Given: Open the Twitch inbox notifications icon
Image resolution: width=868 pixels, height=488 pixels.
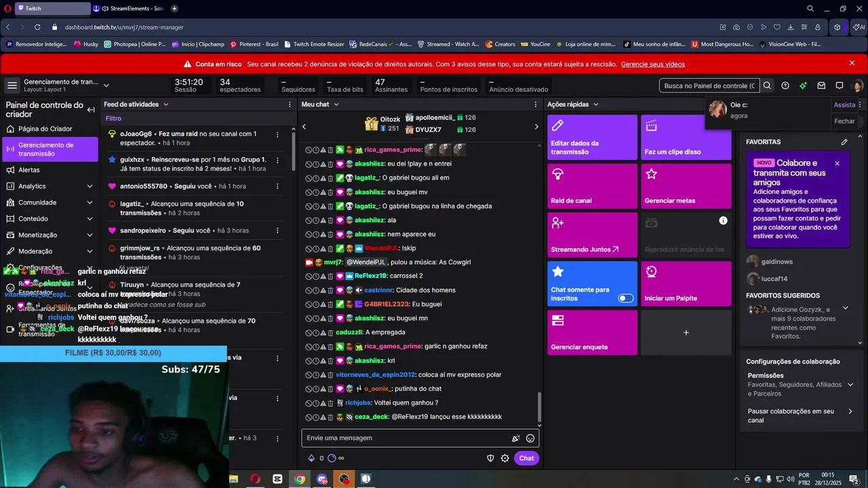Looking at the screenshot, I should [821, 85].
